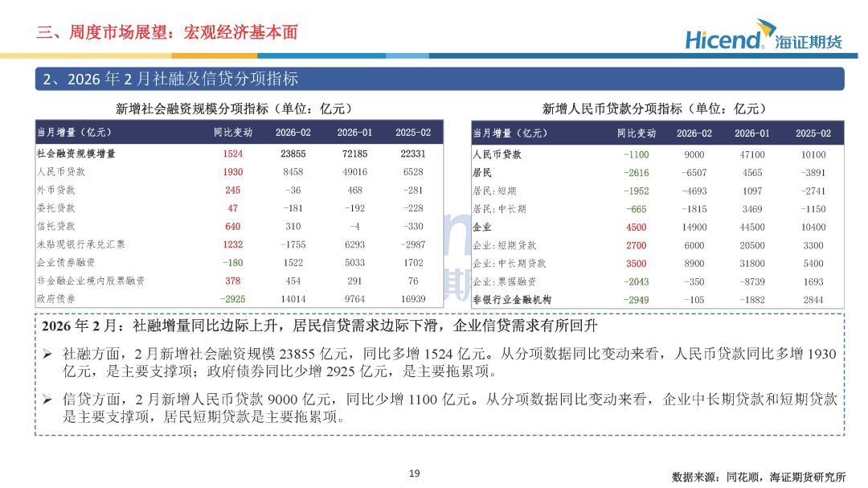Click the bullet paragraph beginning 信贷方面
This screenshot has width=868, height=488.
coord(449,408)
